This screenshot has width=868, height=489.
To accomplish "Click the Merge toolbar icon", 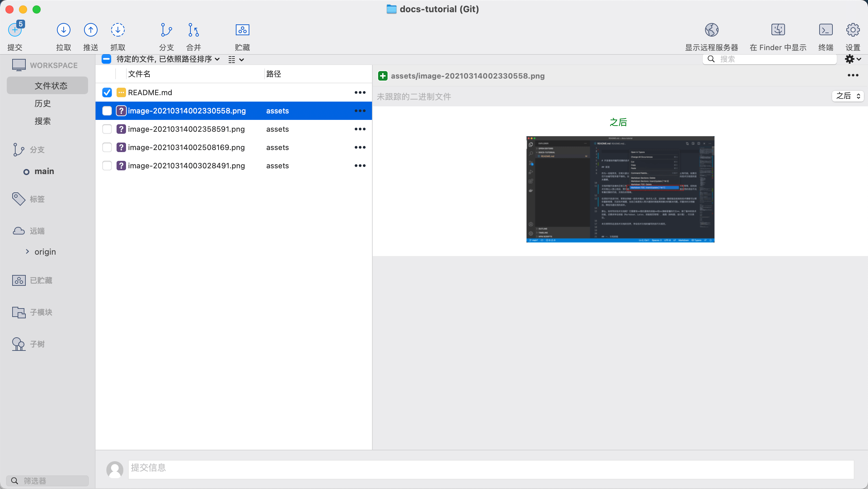I will pyautogui.click(x=193, y=30).
